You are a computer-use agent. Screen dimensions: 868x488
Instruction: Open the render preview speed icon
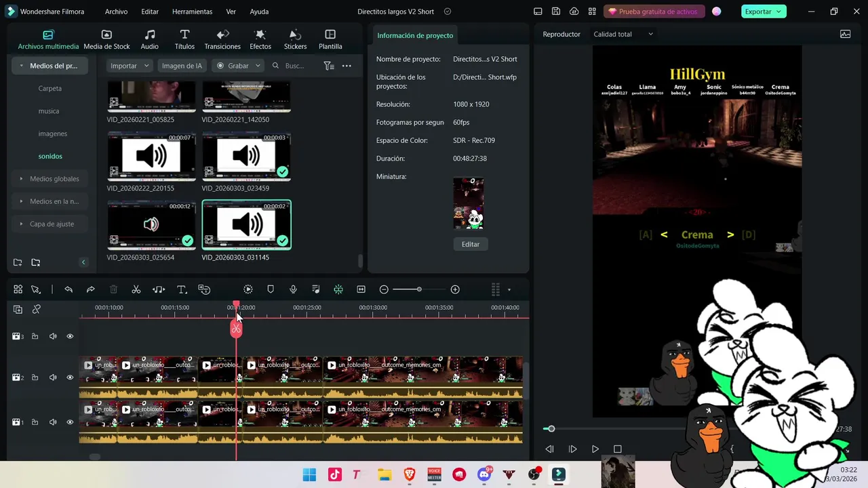(248, 289)
